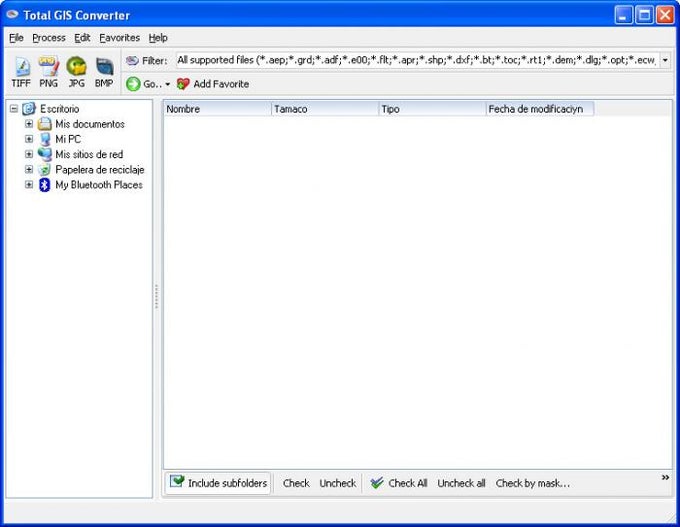The width and height of the screenshot is (680, 527).
Task: Click the green Go arrow icon
Action: point(133,84)
